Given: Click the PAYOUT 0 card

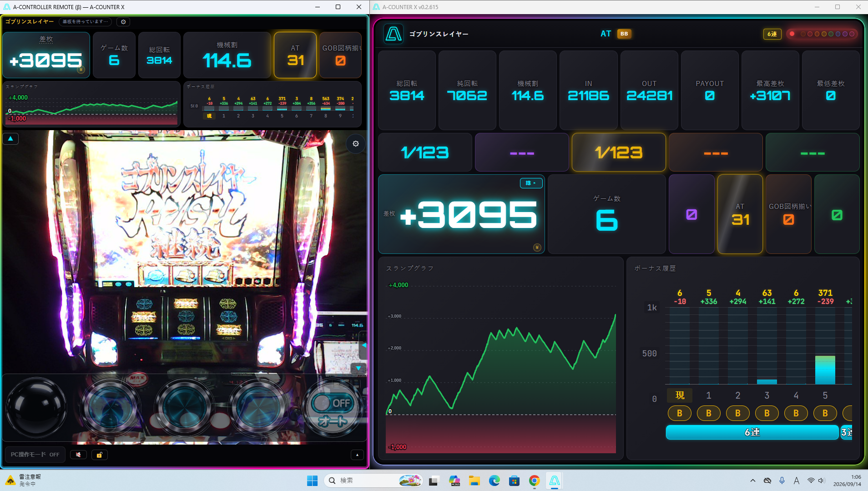Looking at the screenshot, I should point(710,90).
